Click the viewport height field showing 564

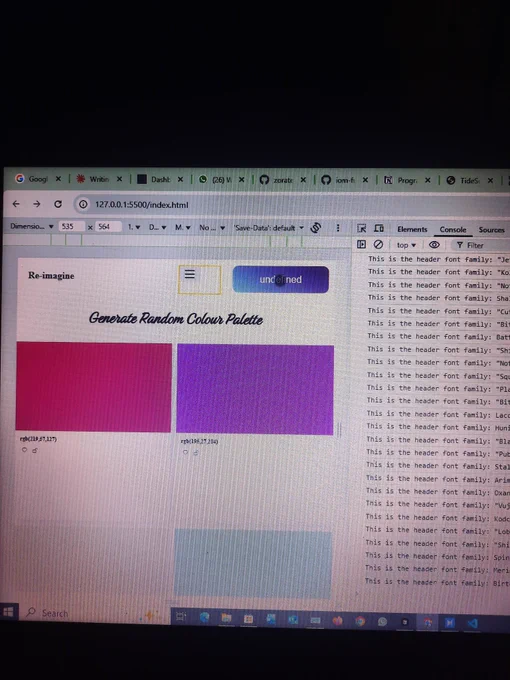pos(108,226)
